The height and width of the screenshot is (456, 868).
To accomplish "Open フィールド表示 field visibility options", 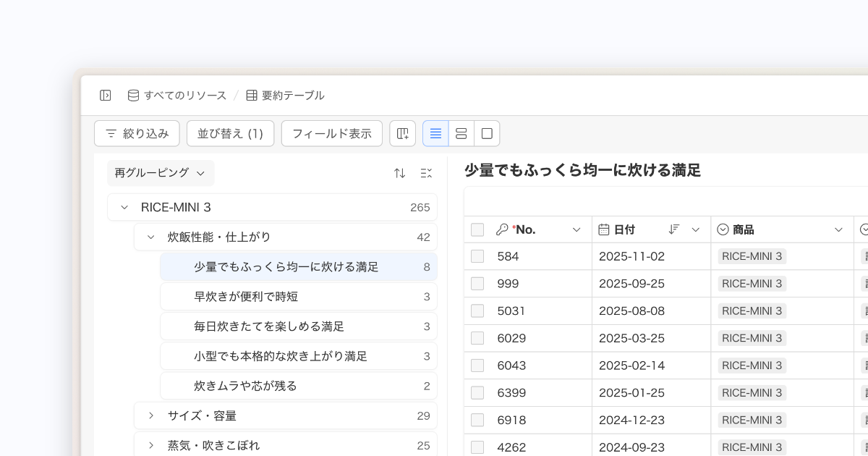I will tap(332, 133).
